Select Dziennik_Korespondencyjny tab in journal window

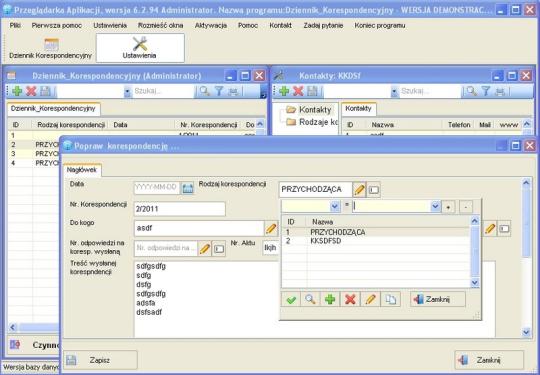click(53, 108)
